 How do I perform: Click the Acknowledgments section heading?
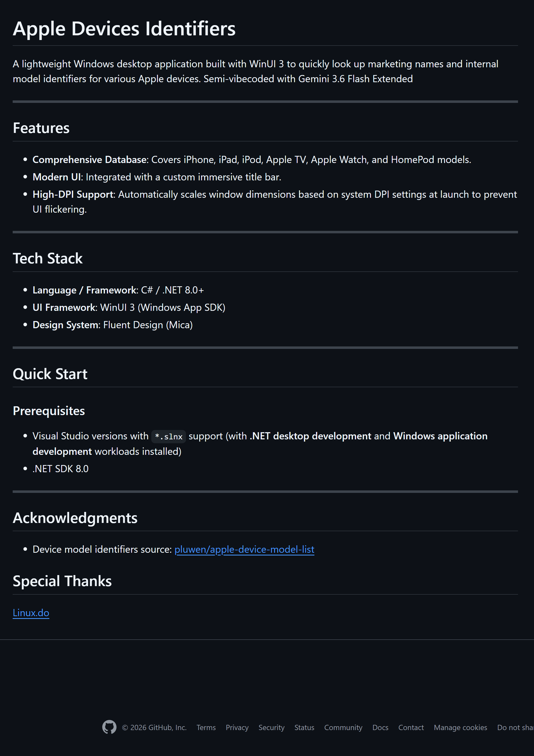tap(75, 518)
